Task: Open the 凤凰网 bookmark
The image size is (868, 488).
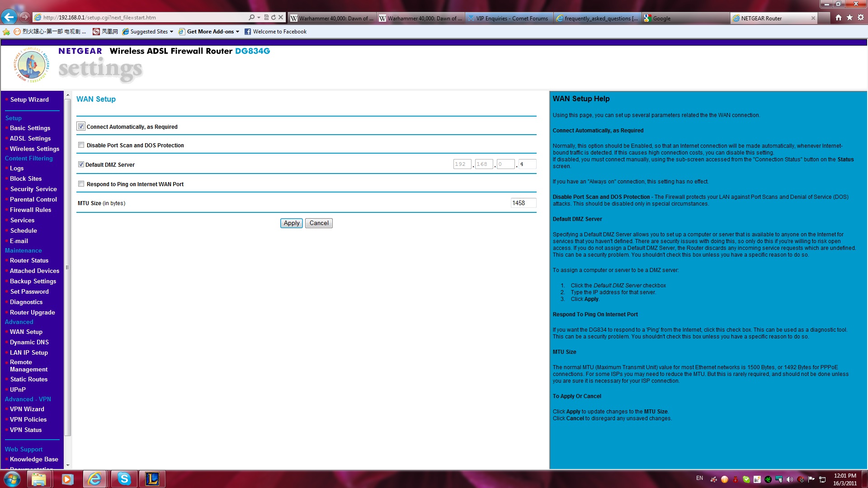Action: point(105,32)
